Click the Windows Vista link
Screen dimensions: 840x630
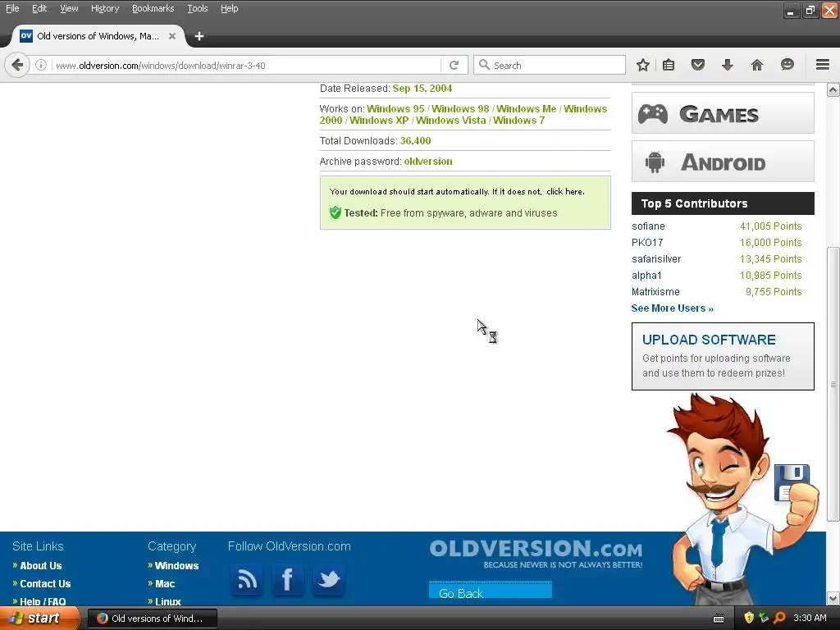pos(451,121)
